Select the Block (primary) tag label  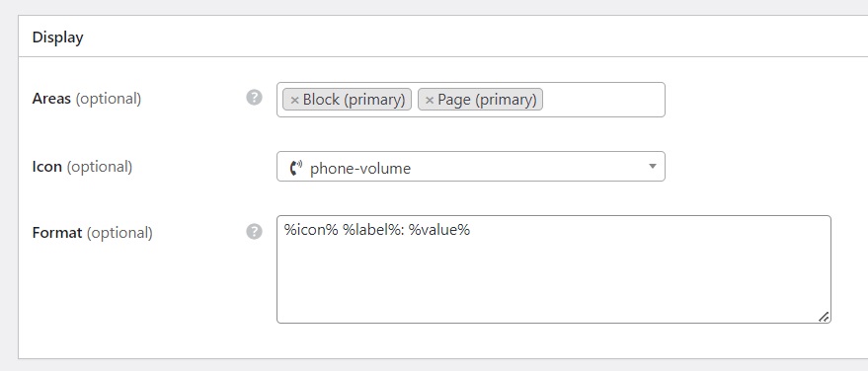pos(355,100)
